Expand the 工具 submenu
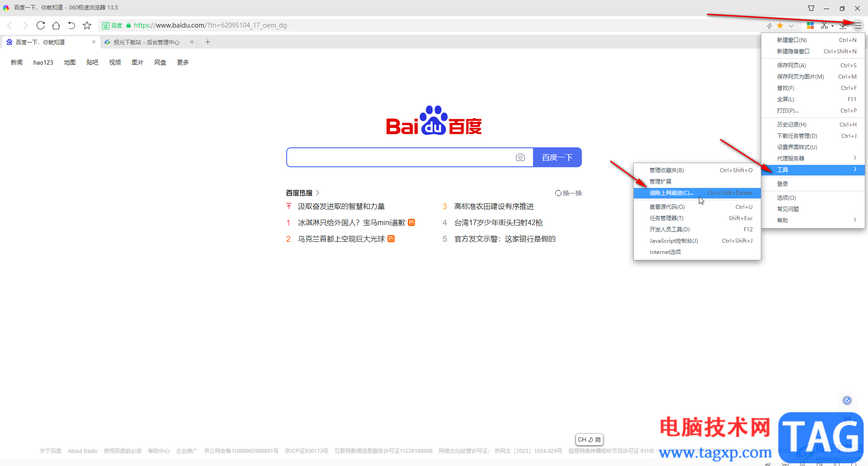This screenshot has height=466, width=868. (x=813, y=170)
